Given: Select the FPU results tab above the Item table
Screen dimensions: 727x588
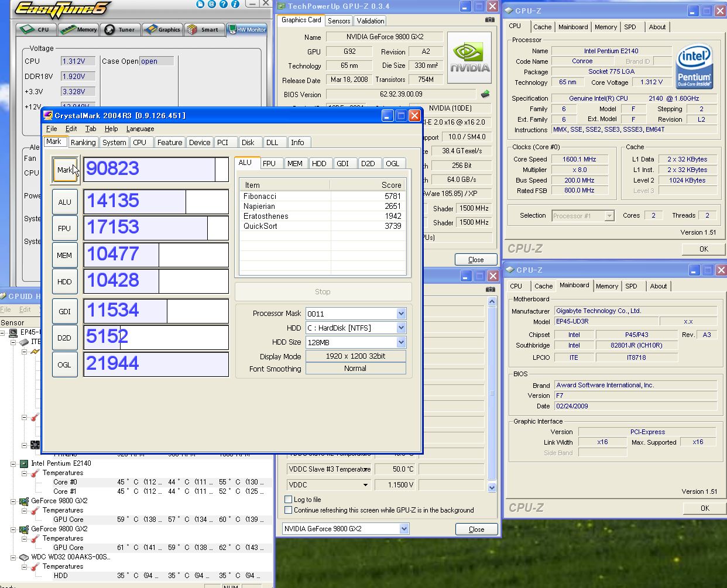Looking at the screenshot, I should (x=269, y=163).
